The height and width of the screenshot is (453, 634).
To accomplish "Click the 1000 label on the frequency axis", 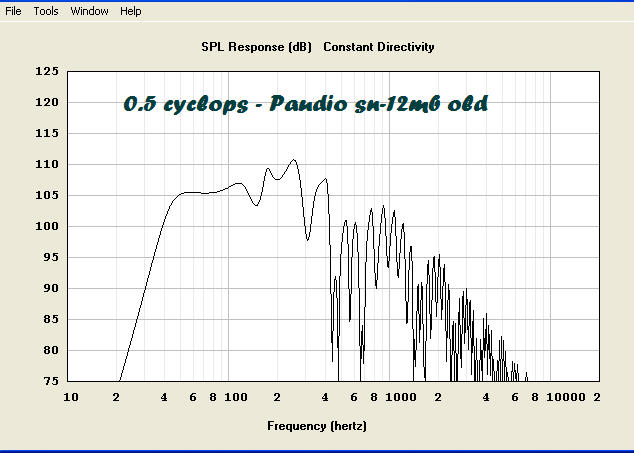I will [x=401, y=397].
